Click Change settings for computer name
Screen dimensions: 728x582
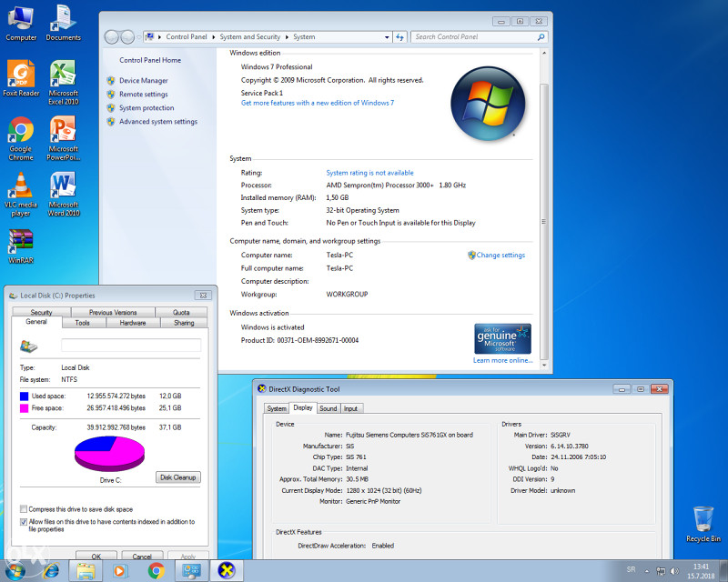tap(500, 256)
